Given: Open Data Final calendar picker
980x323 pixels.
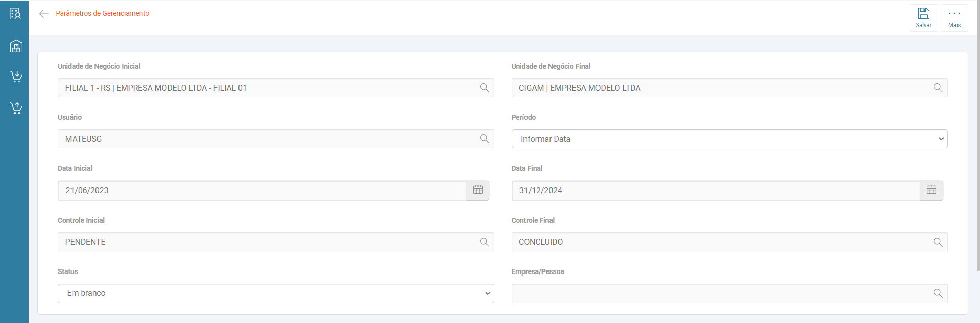Looking at the screenshot, I should pyautogui.click(x=931, y=190).
